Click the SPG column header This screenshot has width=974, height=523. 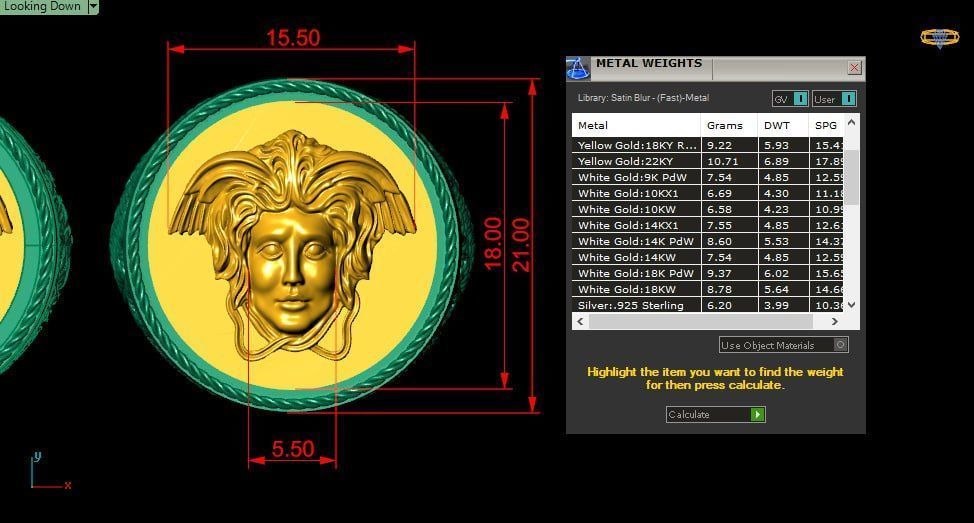[826, 125]
